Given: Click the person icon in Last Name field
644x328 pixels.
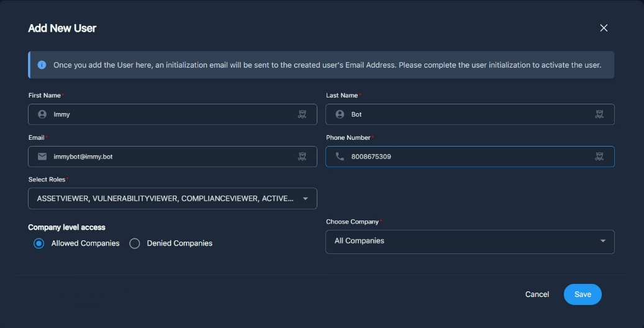Looking at the screenshot, I should pyautogui.click(x=340, y=114).
